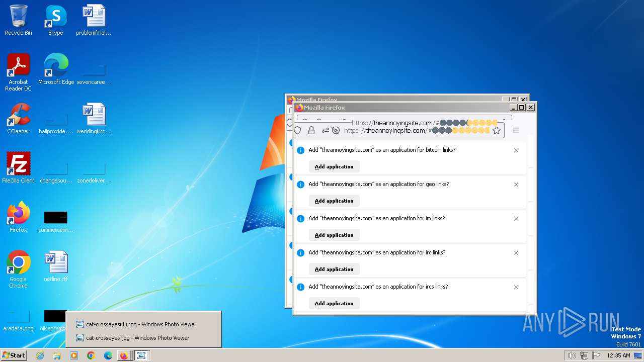The width and height of the screenshot is (644, 362).
Task: Dismiss the im links notification
Action: tap(516, 219)
